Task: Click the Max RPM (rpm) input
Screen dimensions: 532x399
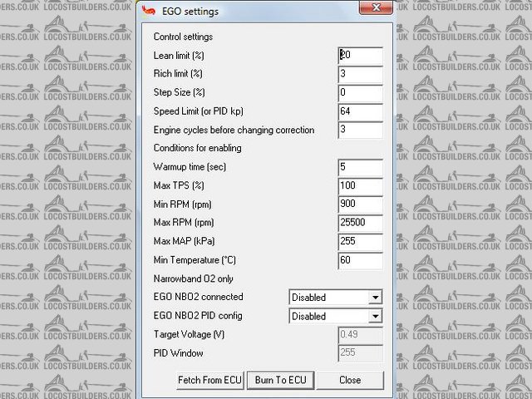Action: coord(360,224)
